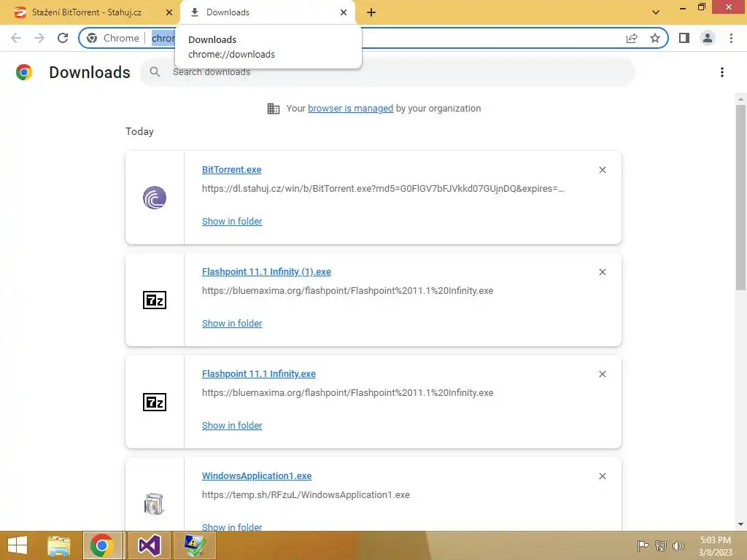Open the profile avatar menu

[708, 38]
